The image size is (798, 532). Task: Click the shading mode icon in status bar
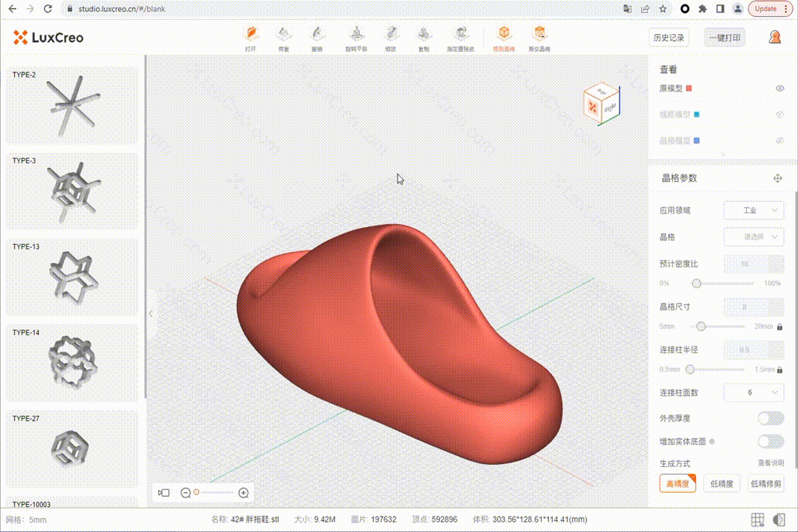779,519
